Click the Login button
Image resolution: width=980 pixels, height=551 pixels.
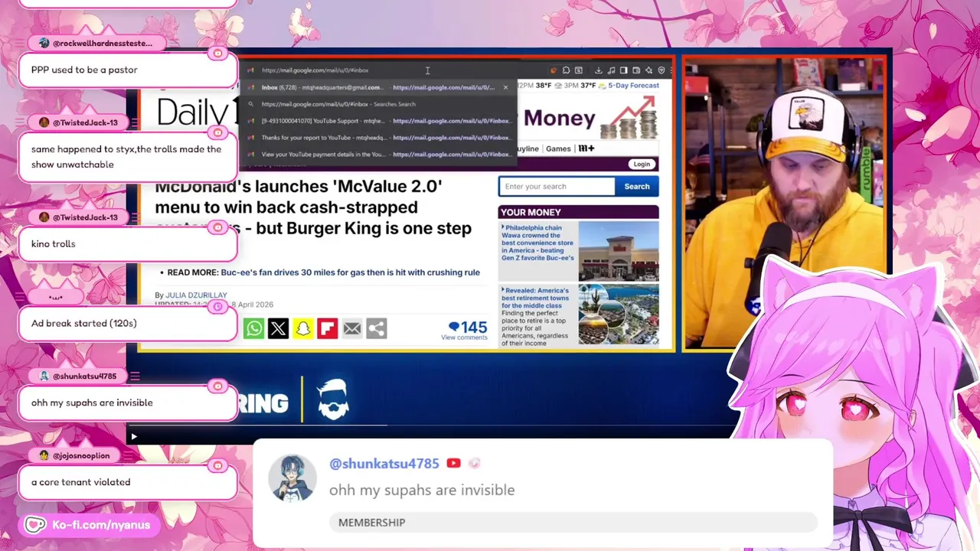pyautogui.click(x=642, y=164)
